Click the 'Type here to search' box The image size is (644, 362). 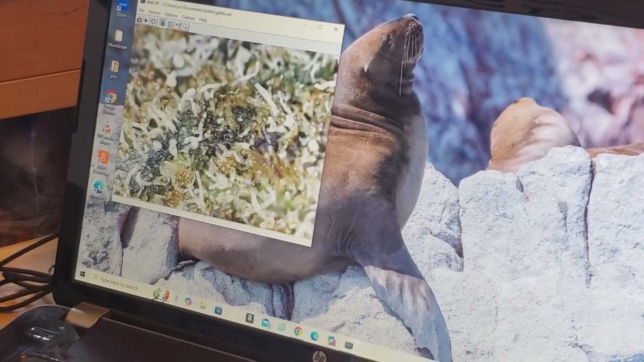tap(119, 284)
